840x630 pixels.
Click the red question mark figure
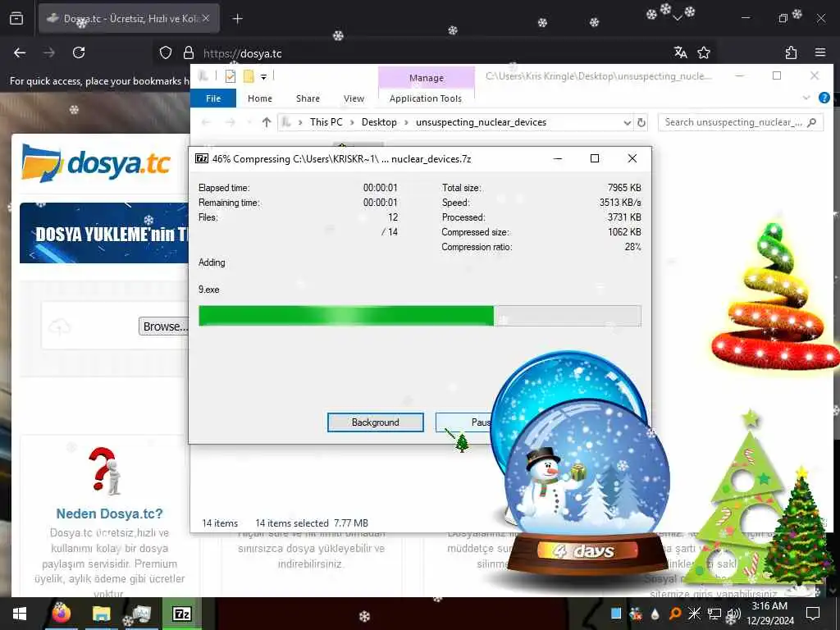(106, 471)
